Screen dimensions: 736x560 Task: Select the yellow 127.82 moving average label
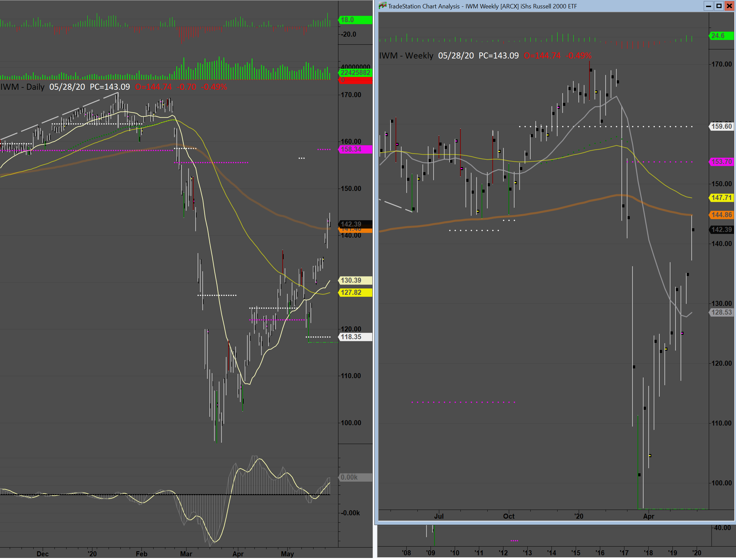click(x=356, y=292)
